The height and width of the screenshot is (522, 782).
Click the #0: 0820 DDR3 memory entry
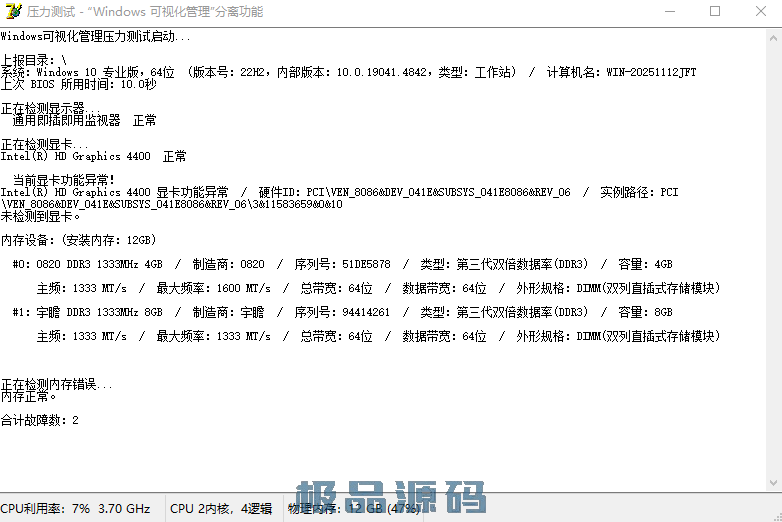(86, 265)
